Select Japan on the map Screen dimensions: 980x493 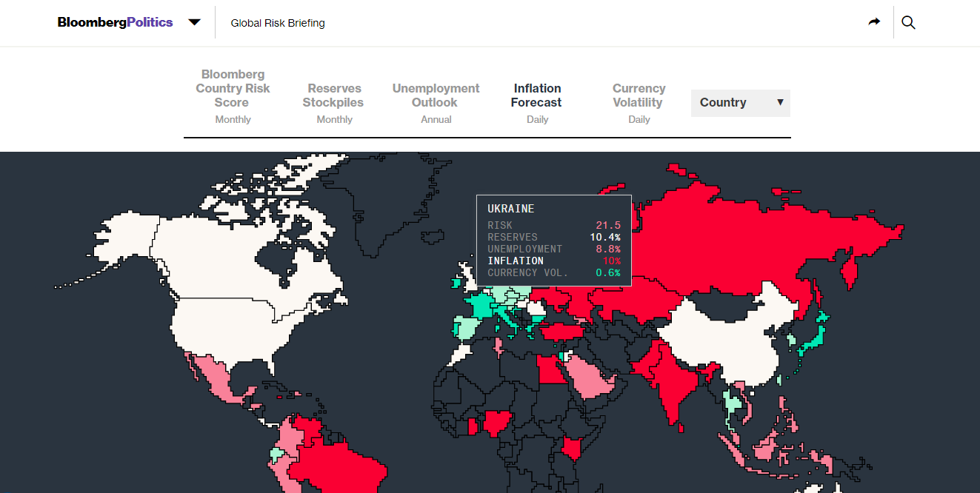point(815,333)
